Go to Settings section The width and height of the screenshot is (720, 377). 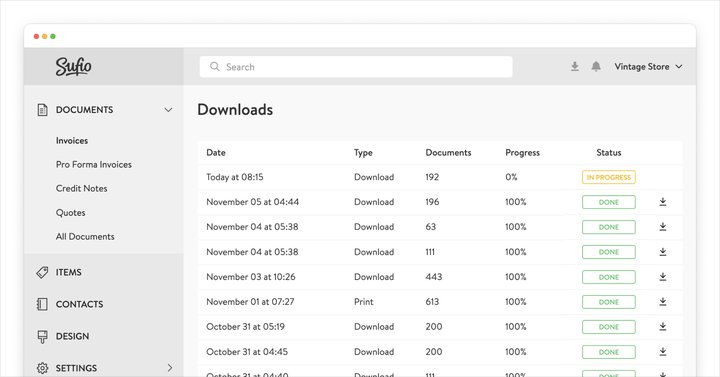click(x=76, y=368)
